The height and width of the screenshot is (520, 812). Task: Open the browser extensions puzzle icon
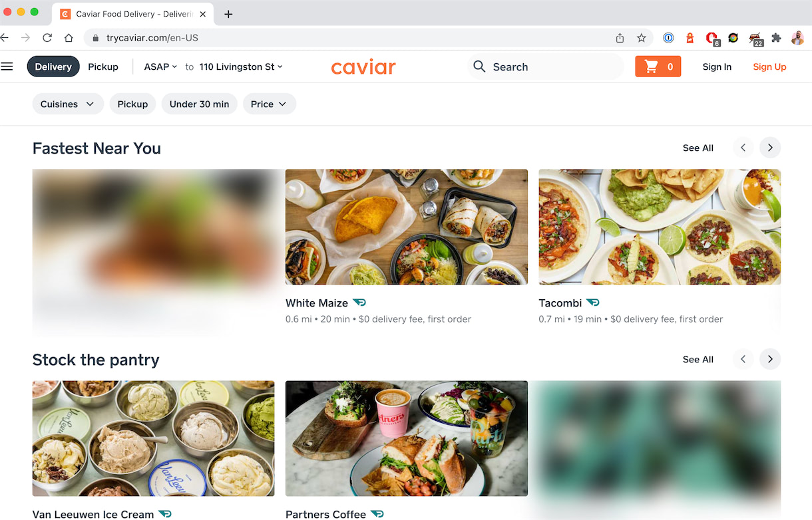[776, 38]
